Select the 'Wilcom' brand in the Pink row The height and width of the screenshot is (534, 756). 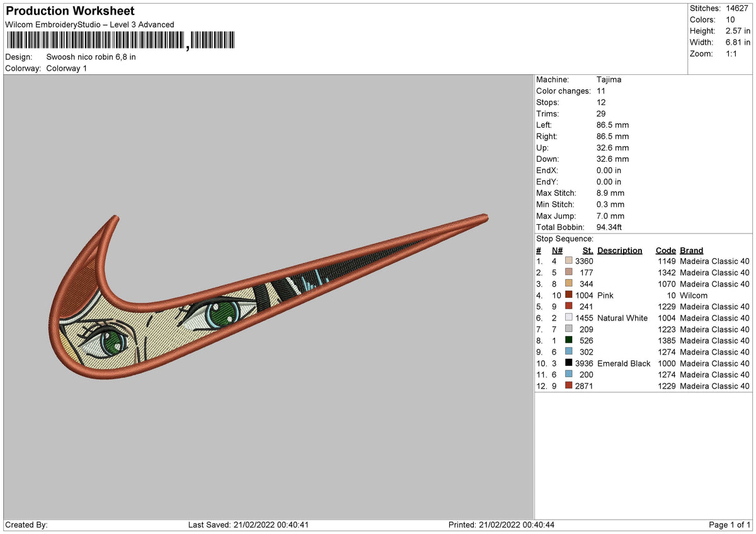(694, 295)
